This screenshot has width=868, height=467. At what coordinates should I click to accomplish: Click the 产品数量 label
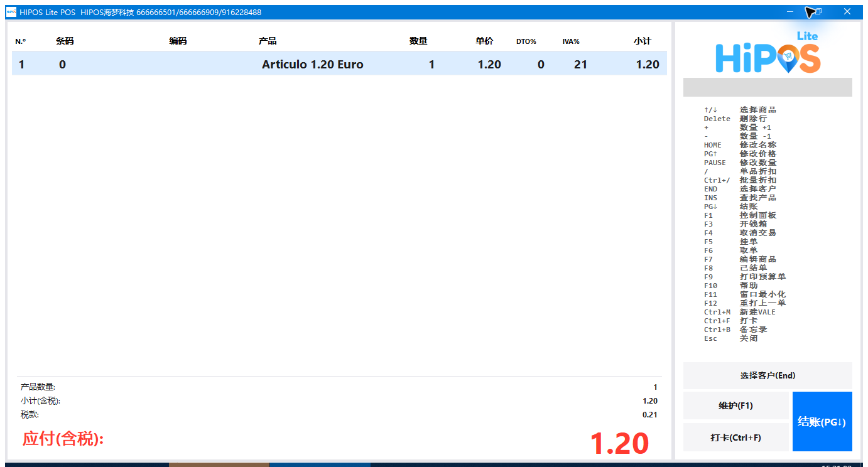[x=38, y=387]
